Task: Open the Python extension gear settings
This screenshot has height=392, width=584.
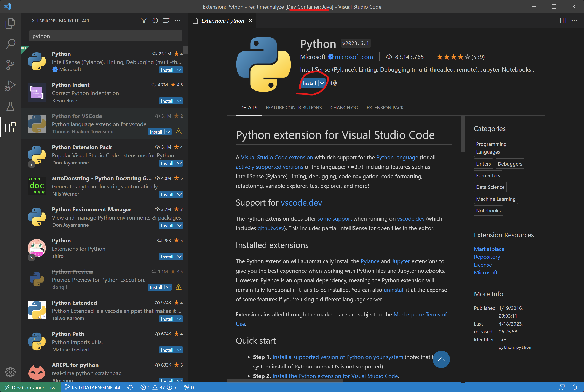Action: tap(333, 83)
